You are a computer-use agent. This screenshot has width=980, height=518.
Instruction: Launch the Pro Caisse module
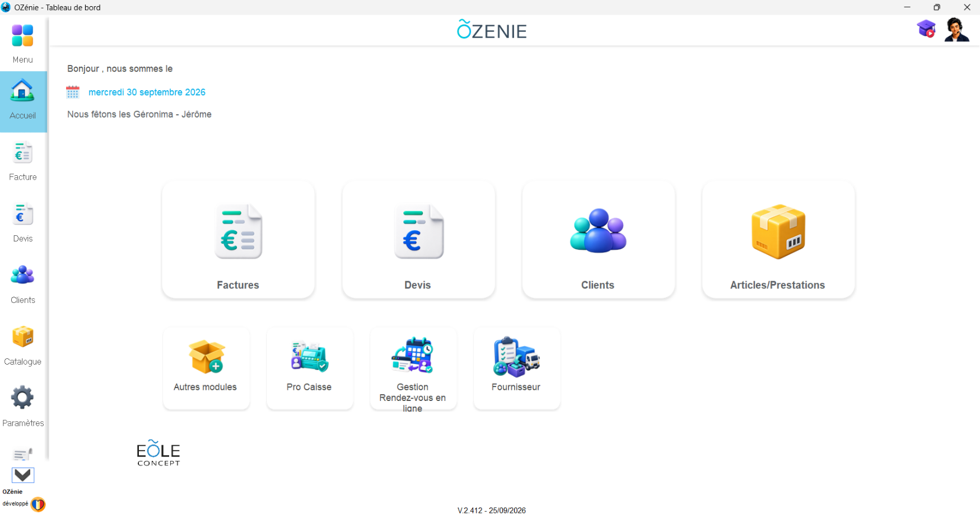coord(310,368)
